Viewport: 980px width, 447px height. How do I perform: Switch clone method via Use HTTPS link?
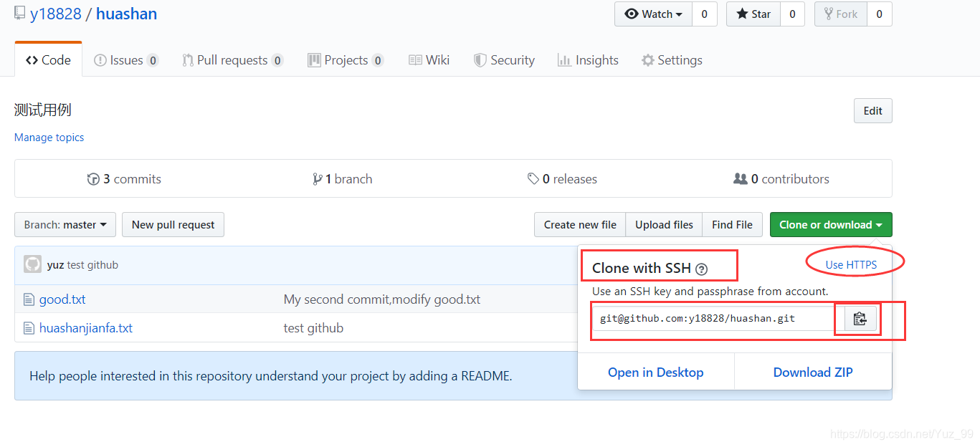tap(851, 265)
